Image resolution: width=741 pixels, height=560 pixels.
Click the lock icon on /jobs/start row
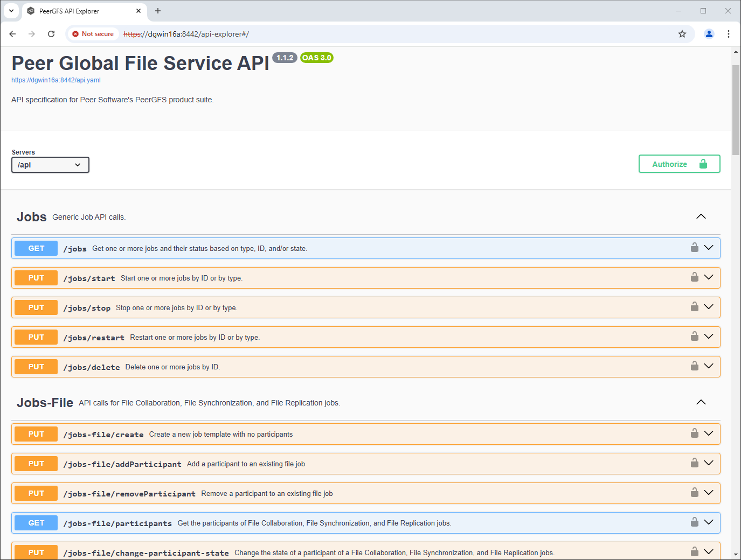[x=694, y=277]
